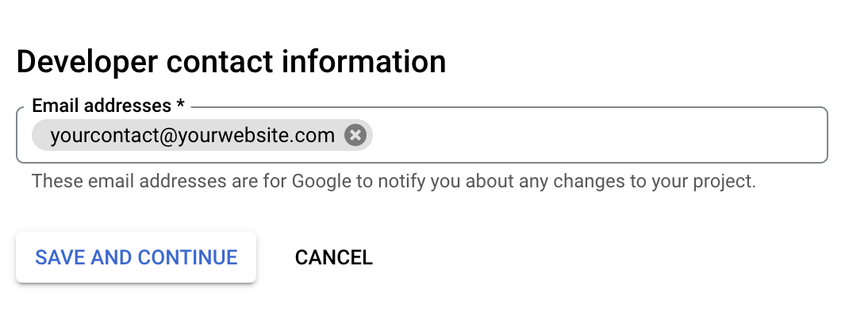Select the yourcontact@yourwebsite.com chip text
868x316 pixels.
click(192, 135)
